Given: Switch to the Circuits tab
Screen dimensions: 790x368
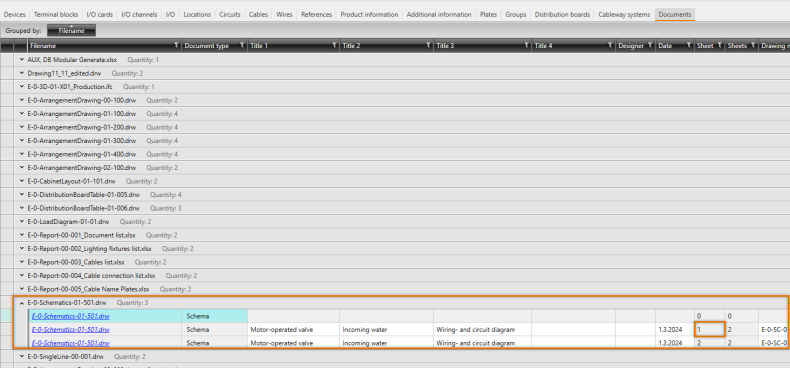Looking at the screenshot, I should tap(230, 15).
